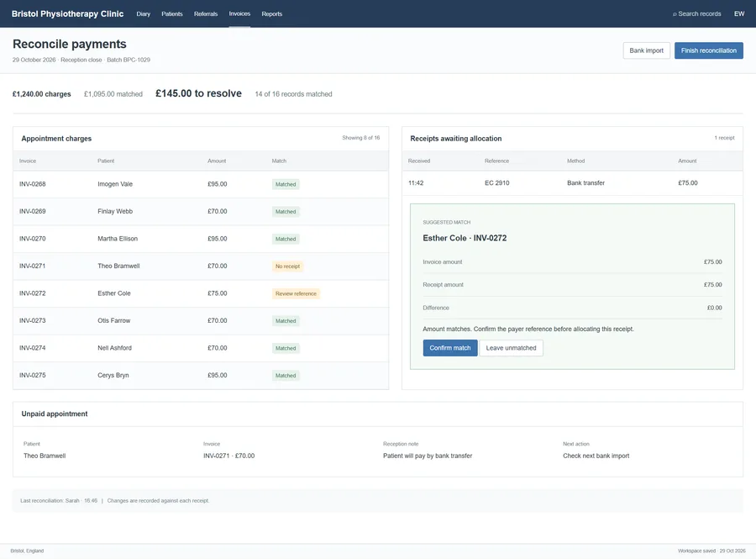The height and width of the screenshot is (559, 756).
Task: Click patient name Cerys Bryn
Action: pos(113,375)
